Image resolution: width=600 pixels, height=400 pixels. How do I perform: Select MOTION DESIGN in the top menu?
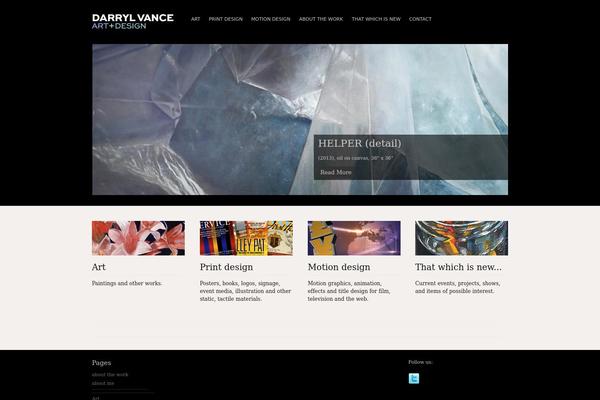click(271, 19)
